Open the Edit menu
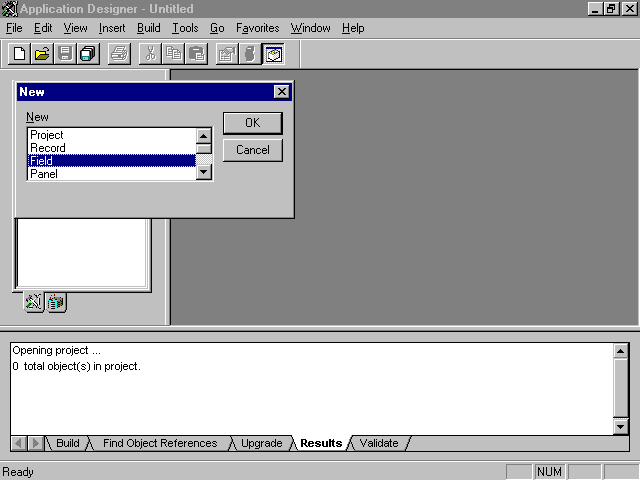 tap(43, 28)
